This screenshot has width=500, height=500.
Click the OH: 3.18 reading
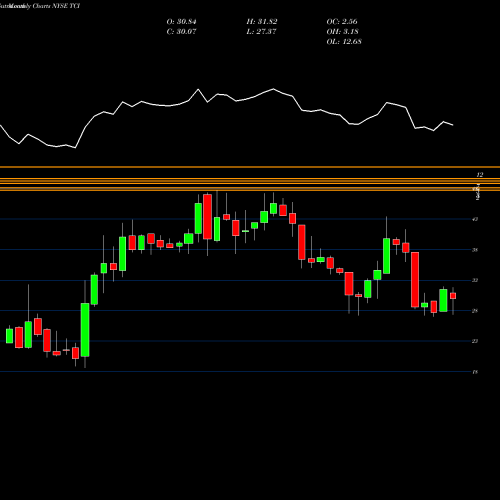click(342, 32)
